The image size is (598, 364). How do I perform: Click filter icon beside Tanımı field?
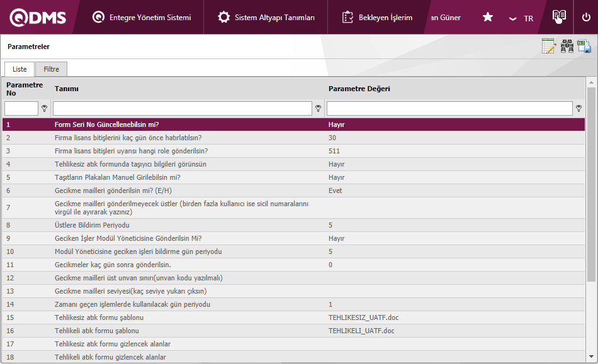click(x=318, y=109)
